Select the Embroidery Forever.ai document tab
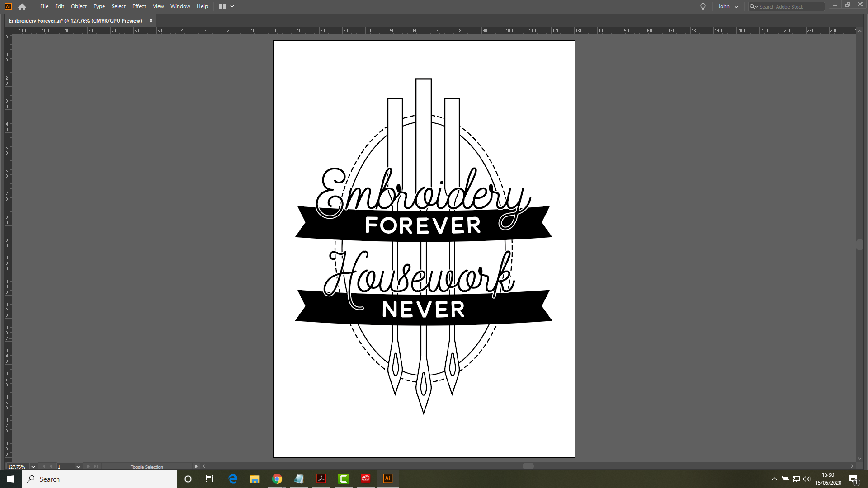The image size is (868, 488). [75, 21]
